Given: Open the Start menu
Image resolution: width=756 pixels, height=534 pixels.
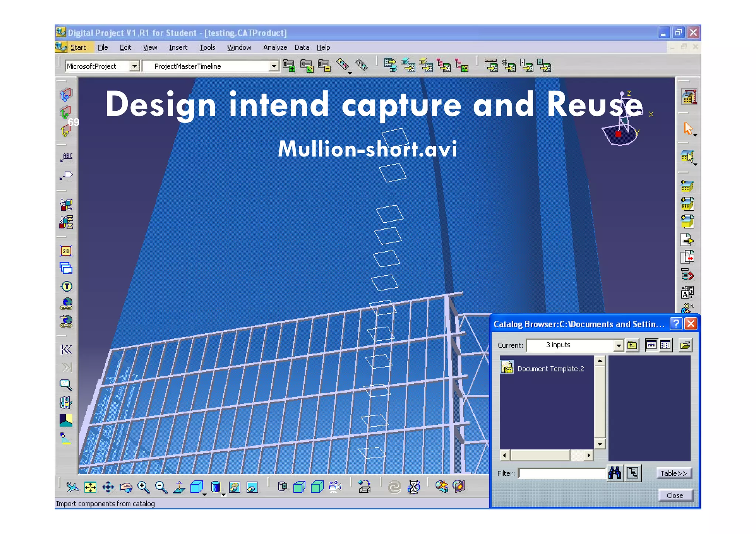Looking at the screenshot, I should (78, 48).
